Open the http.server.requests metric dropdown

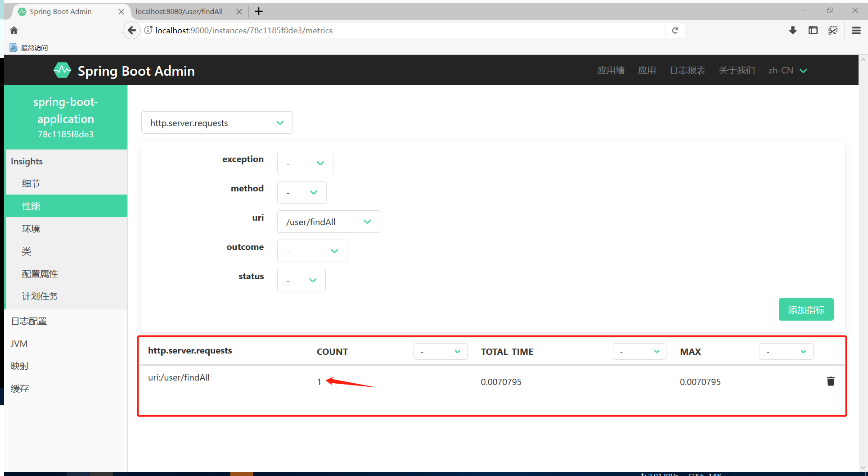(x=217, y=122)
